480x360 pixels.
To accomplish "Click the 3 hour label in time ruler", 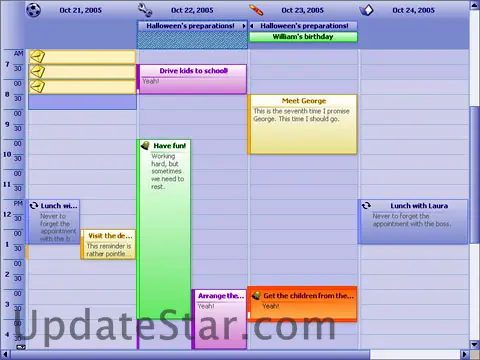I will [x=7, y=304].
